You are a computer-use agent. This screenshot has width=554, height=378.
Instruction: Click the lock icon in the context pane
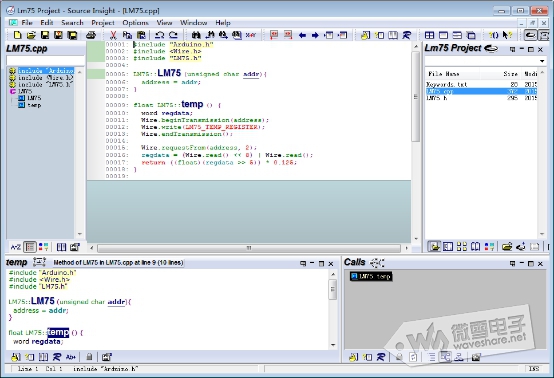(89, 357)
